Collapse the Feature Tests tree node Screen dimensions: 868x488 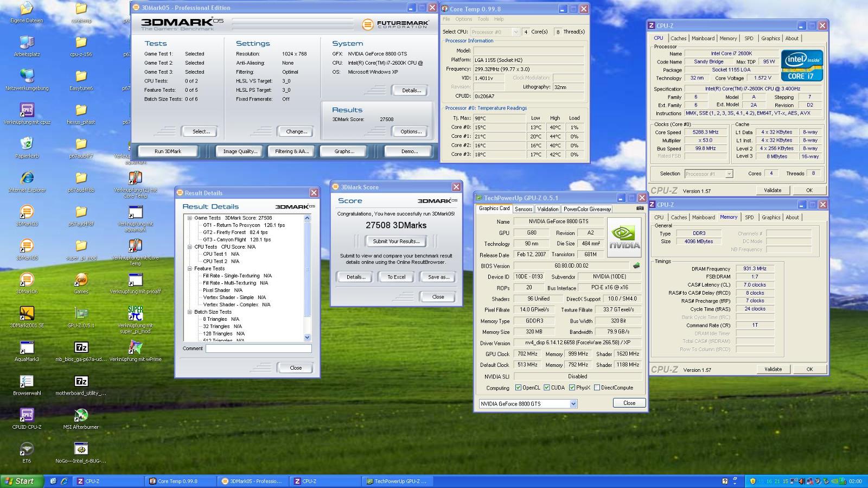pos(190,268)
